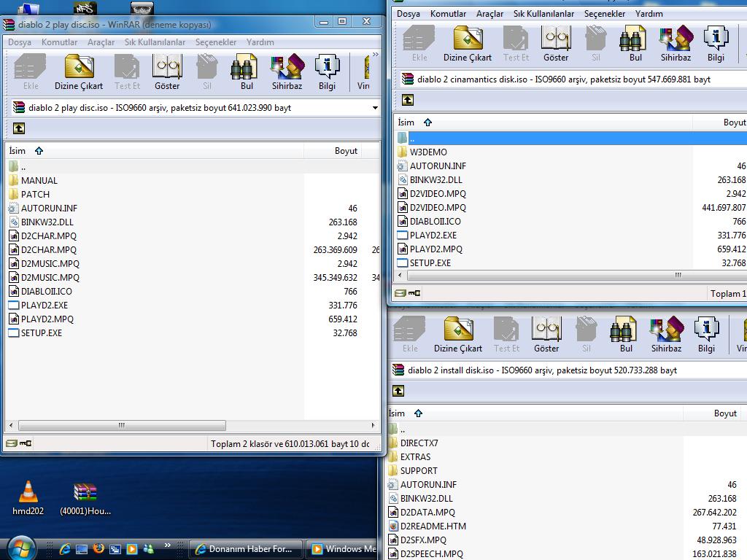Click Dizine Çıkart in play disc window

click(x=79, y=72)
